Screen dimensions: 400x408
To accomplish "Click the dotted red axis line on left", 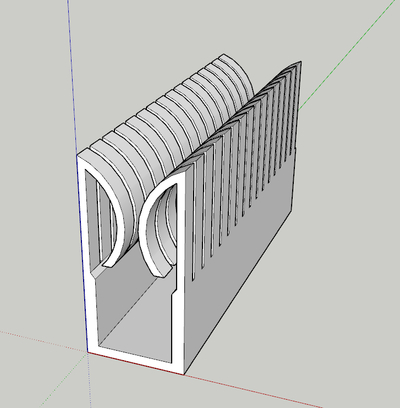I will click(x=43, y=341).
